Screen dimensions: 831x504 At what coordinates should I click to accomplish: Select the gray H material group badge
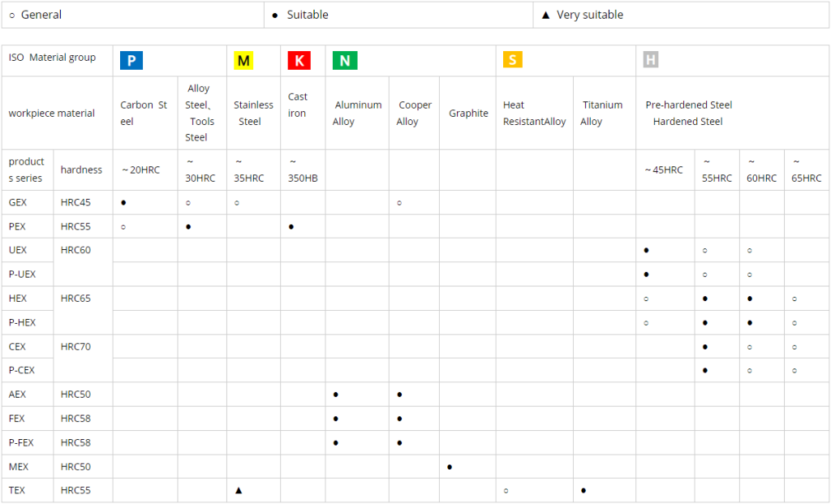point(650,60)
